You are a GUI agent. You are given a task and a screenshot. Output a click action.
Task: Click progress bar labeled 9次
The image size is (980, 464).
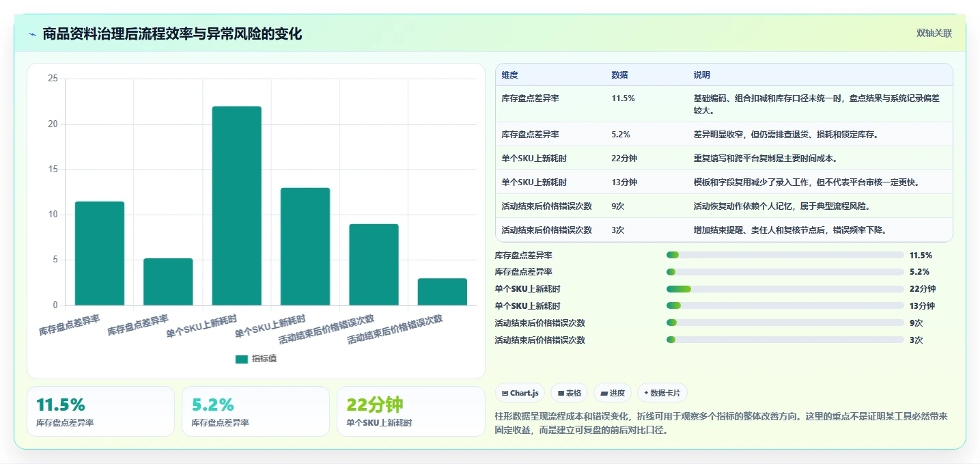click(785, 323)
